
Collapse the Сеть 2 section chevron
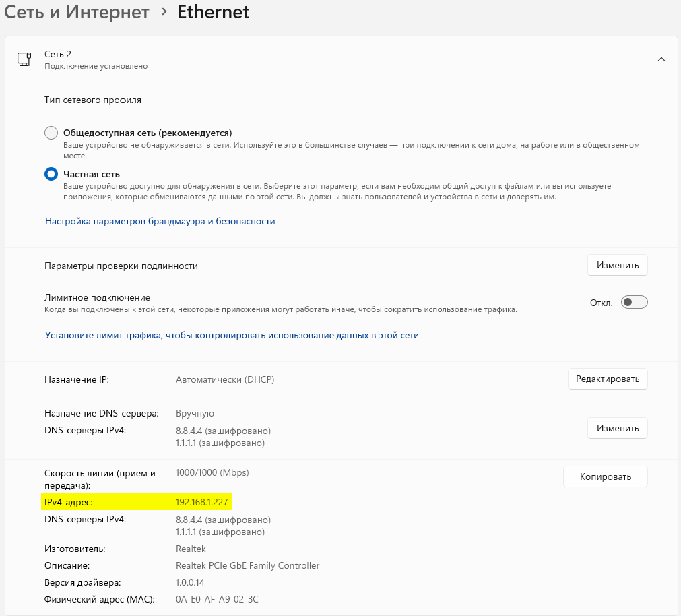pyautogui.click(x=661, y=59)
